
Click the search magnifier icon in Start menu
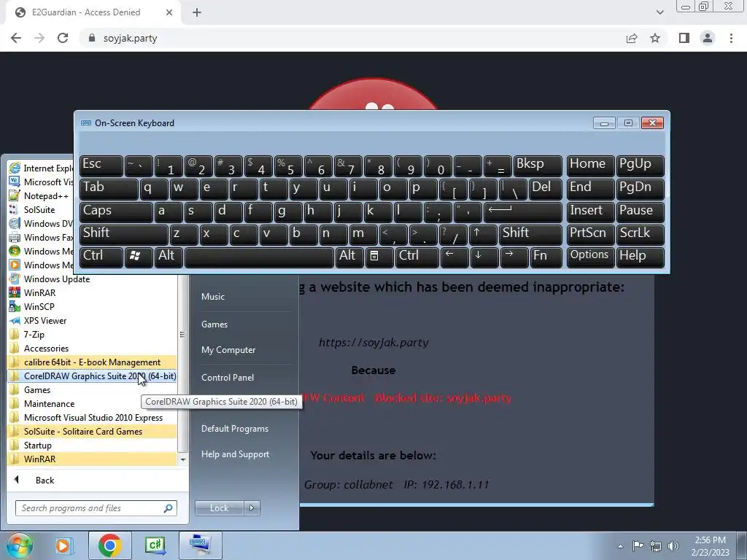coord(169,508)
